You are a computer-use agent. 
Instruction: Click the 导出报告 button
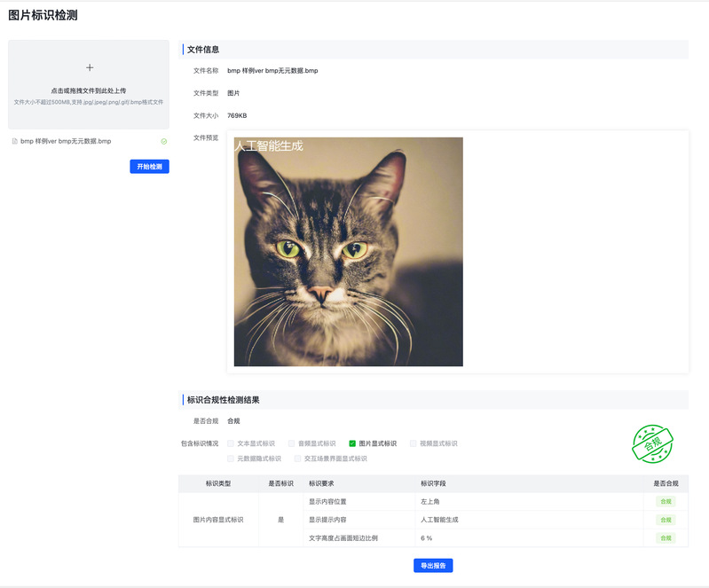(433, 566)
